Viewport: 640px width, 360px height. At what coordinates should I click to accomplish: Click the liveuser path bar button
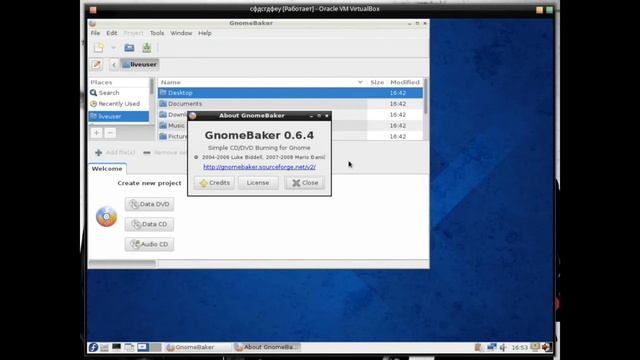tap(139, 64)
